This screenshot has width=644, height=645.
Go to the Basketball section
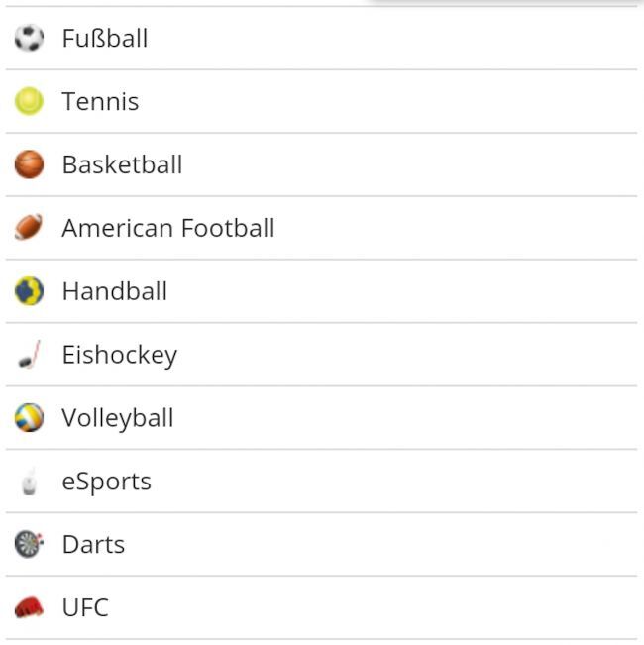(122, 164)
